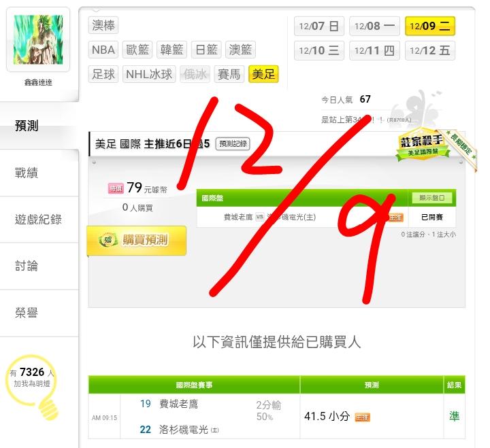The width and height of the screenshot is (490, 448).
Task: Open the 遊戲紀錄 sidebar section
Action: pyautogui.click(x=38, y=220)
